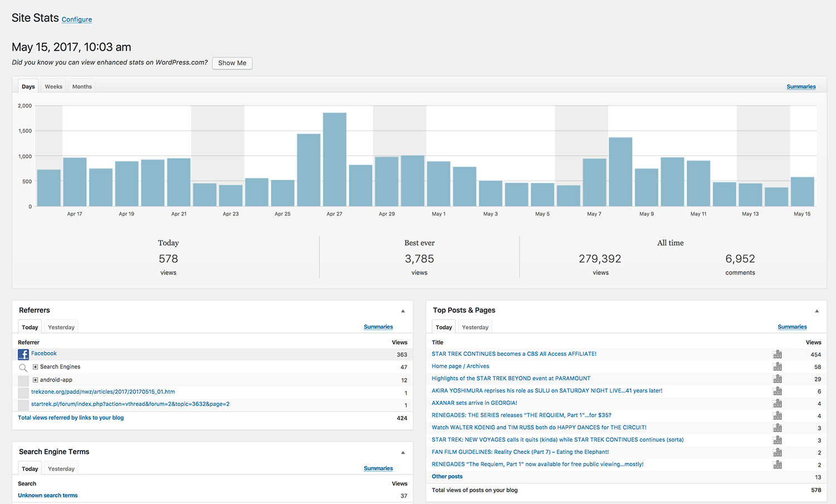Select Today tab in Referrers

pos(30,327)
